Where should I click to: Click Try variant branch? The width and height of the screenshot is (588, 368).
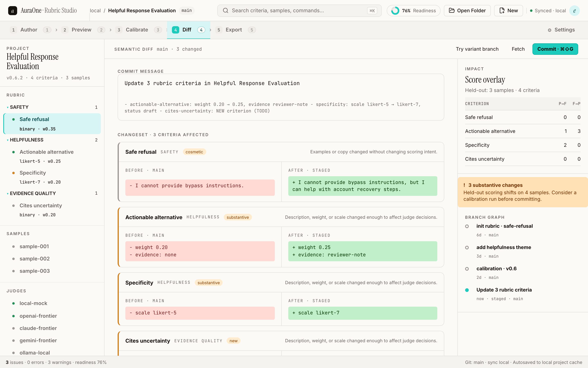coord(477,49)
